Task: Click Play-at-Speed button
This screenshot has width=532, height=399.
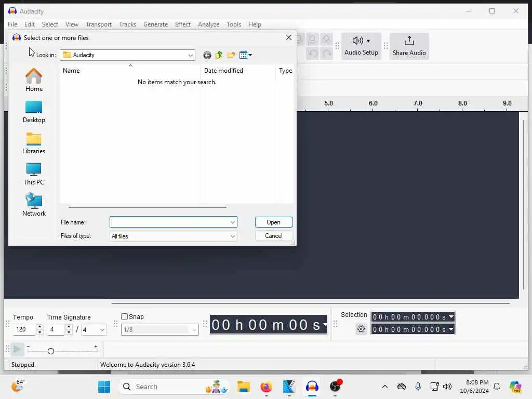Action: click(x=17, y=349)
